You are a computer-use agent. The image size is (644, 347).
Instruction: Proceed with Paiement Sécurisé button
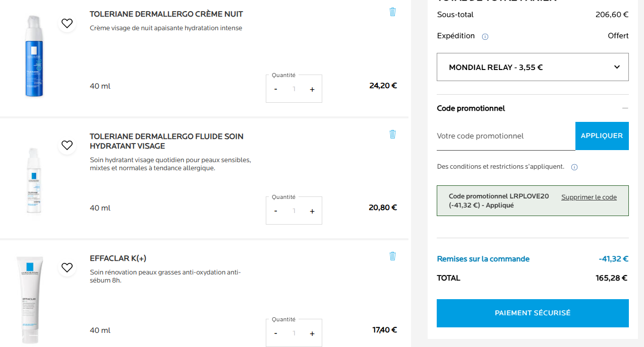pos(533,313)
